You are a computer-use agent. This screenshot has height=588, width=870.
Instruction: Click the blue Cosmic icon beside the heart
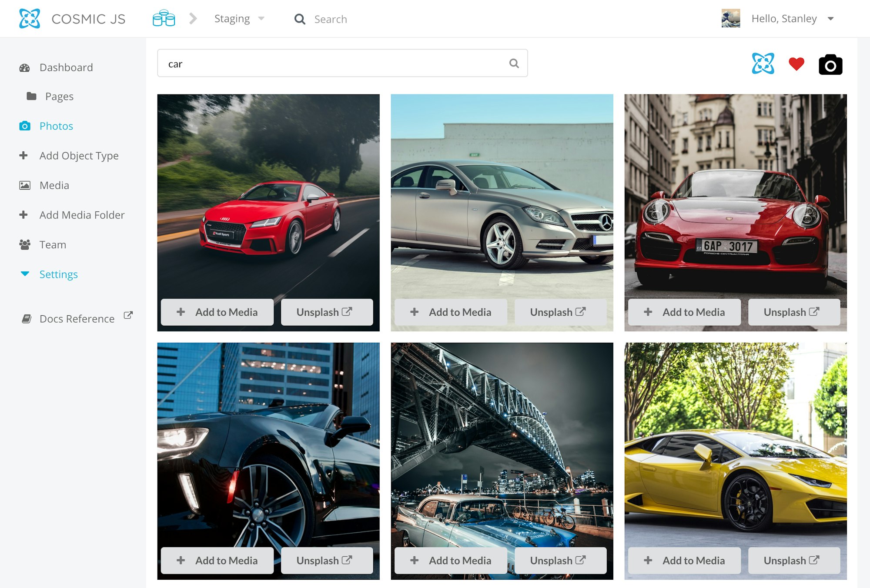pyautogui.click(x=763, y=63)
